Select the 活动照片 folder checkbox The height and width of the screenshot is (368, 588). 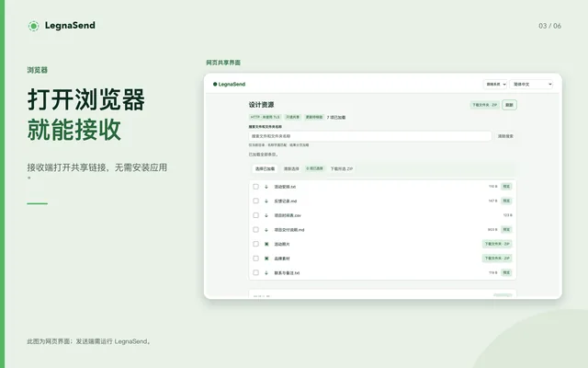[x=255, y=244]
